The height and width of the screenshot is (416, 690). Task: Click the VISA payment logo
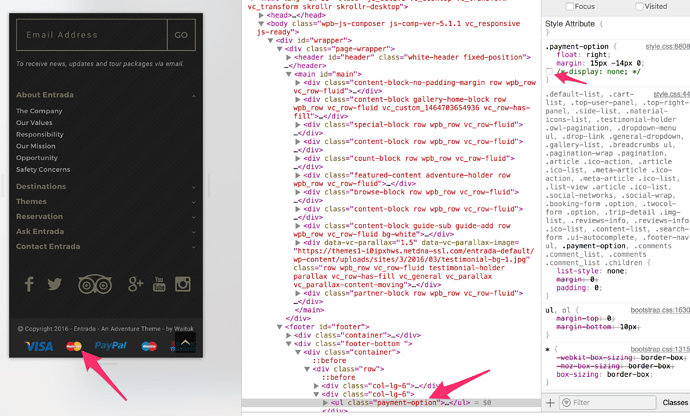tap(39, 346)
